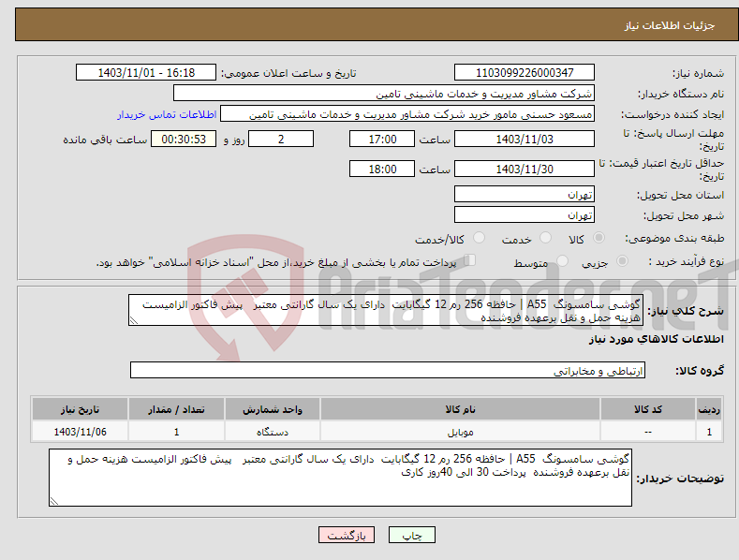Select the متوسط purchase type radio

[562, 260]
